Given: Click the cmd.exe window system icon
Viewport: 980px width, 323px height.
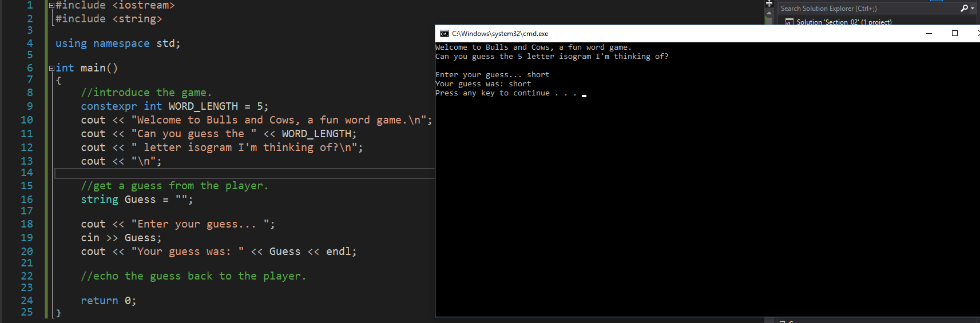Looking at the screenshot, I should click(x=444, y=34).
